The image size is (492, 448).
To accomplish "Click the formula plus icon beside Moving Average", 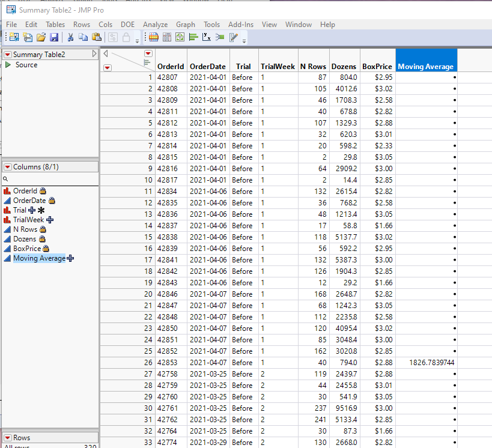I will 70,258.
